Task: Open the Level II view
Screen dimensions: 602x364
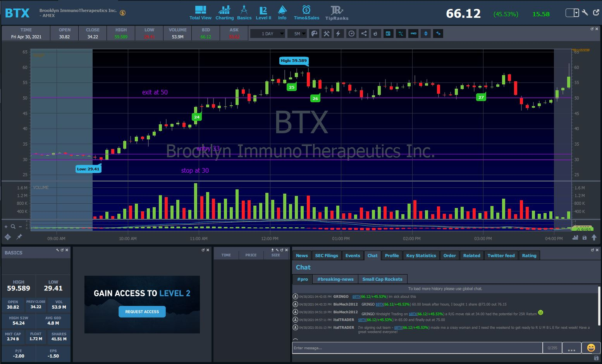Action: click(263, 13)
